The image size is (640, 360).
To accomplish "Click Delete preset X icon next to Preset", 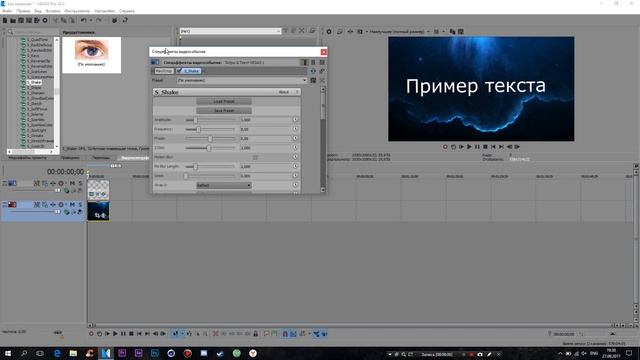I will tap(322, 80).
